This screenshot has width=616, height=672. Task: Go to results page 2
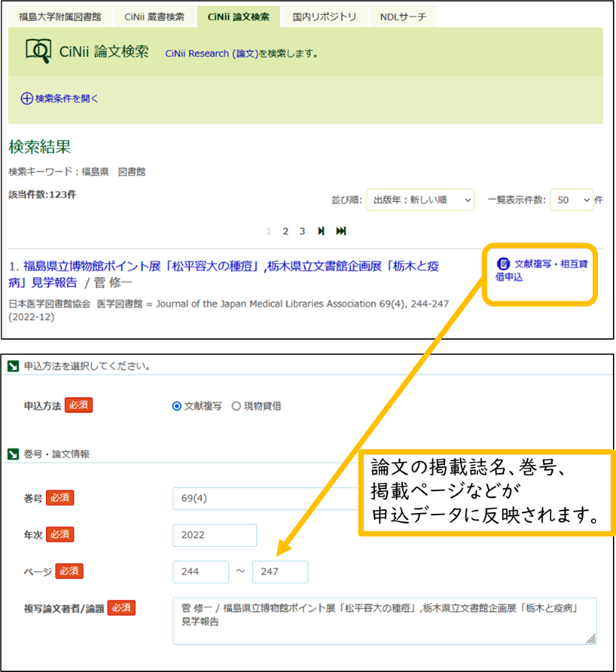pyautogui.click(x=286, y=231)
